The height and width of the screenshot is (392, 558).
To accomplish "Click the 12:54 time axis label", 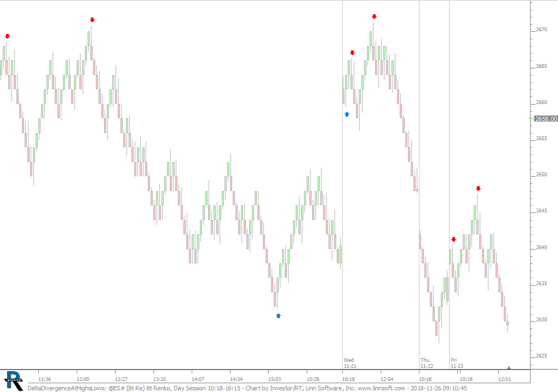I will pos(387,379).
